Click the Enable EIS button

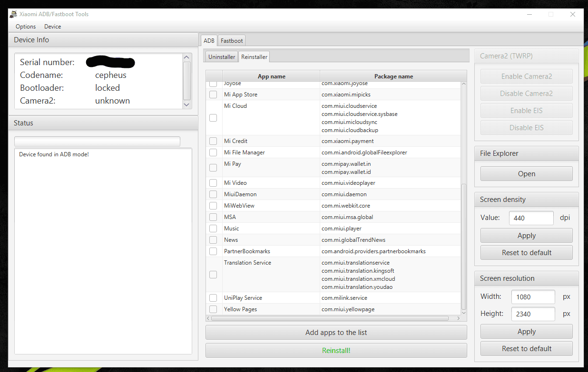tap(527, 111)
